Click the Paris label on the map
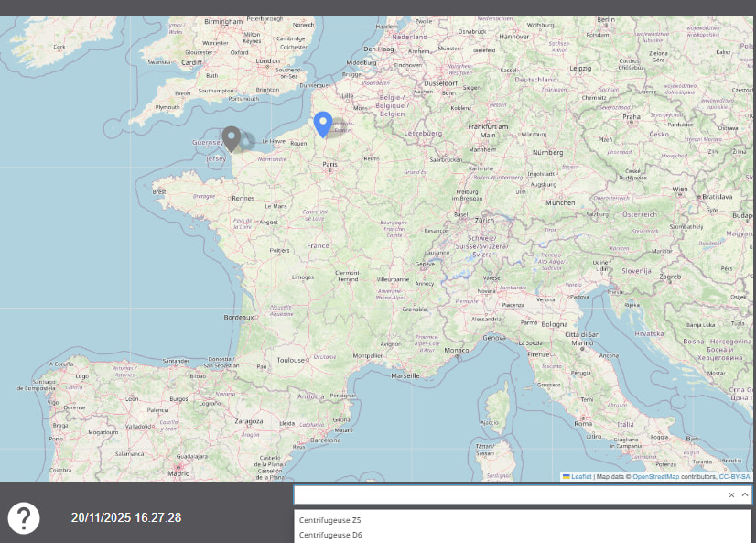Viewport: 756px width, 543px height. point(329,165)
